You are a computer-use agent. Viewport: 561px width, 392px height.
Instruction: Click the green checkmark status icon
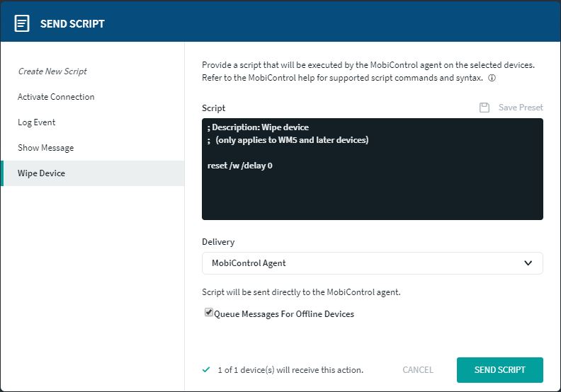(206, 370)
